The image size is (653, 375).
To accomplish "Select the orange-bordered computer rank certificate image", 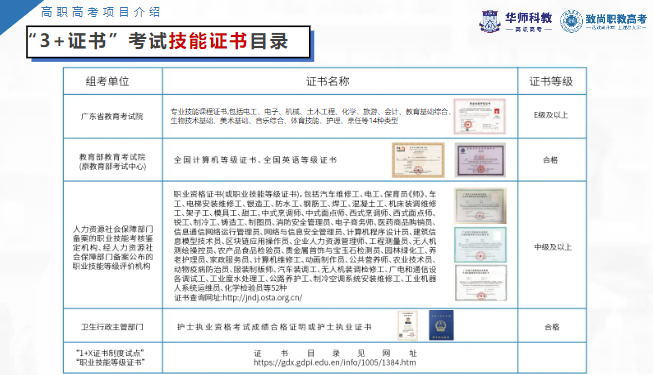I will coord(418,160).
